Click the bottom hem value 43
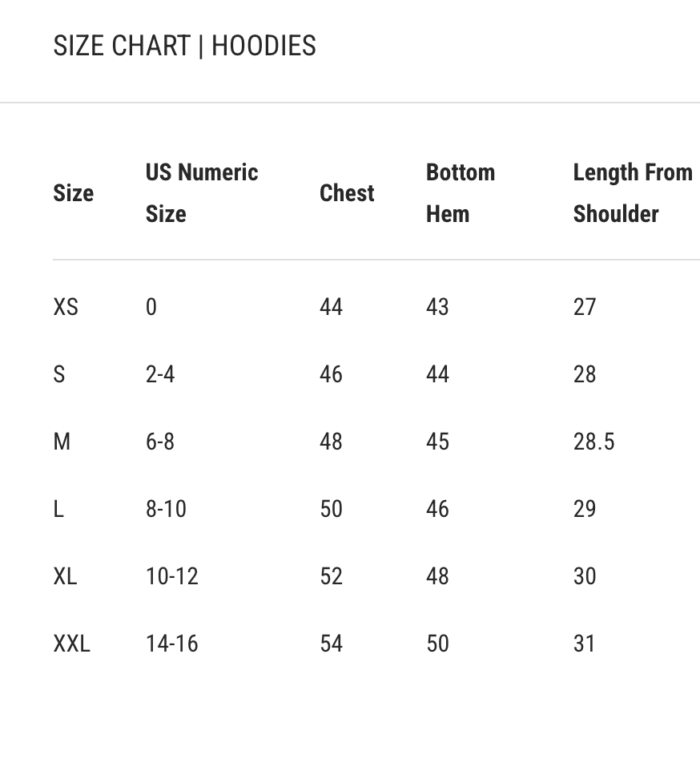This screenshot has width=700, height=763. (437, 307)
